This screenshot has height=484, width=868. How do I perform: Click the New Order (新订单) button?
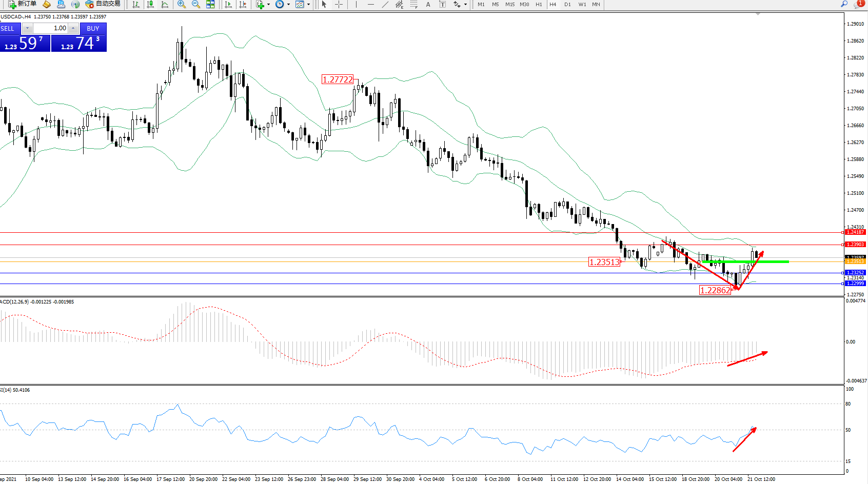(22, 4)
